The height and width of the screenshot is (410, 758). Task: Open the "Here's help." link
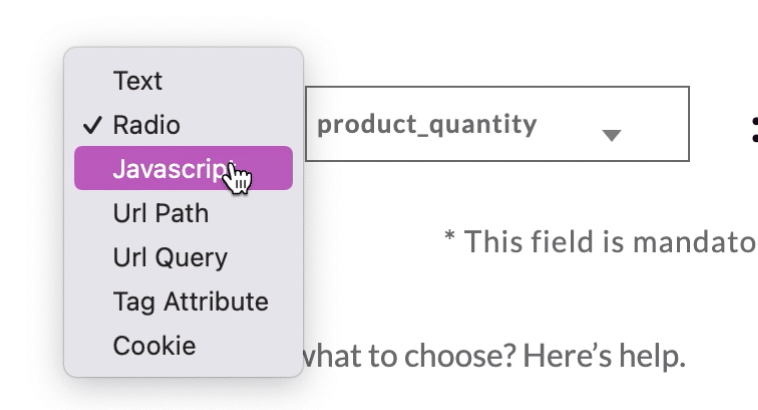coord(604,356)
